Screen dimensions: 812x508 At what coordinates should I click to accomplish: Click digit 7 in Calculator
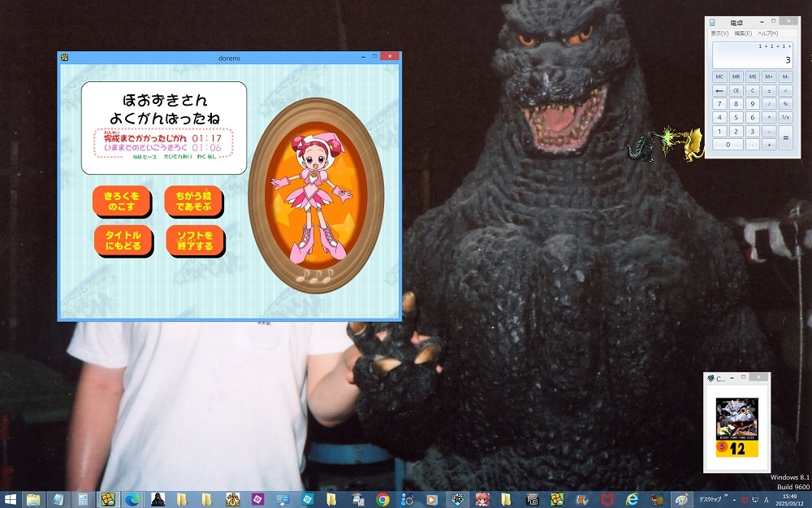719,104
